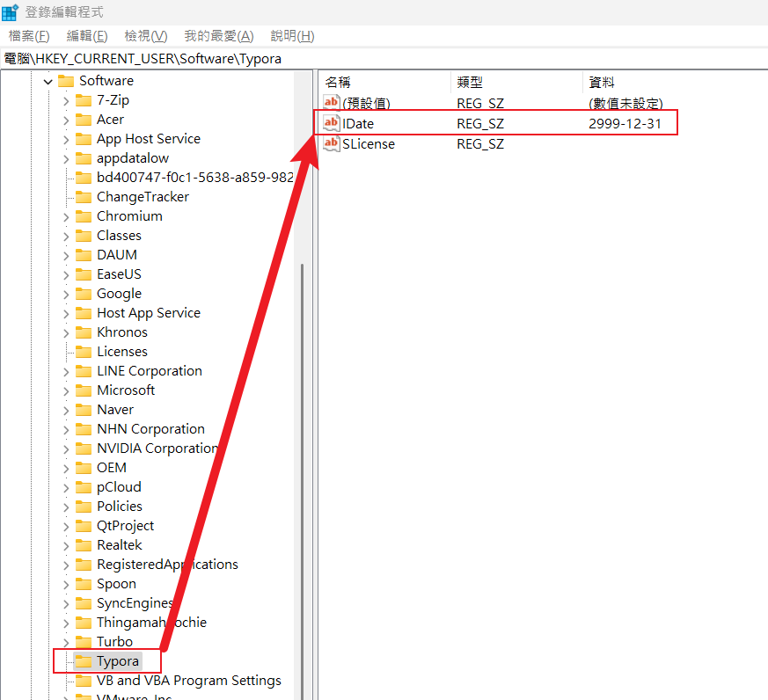The image size is (768, 700).
Task: Click the Registry Editor app icon in title bar
Action: (x=10, y=12)
